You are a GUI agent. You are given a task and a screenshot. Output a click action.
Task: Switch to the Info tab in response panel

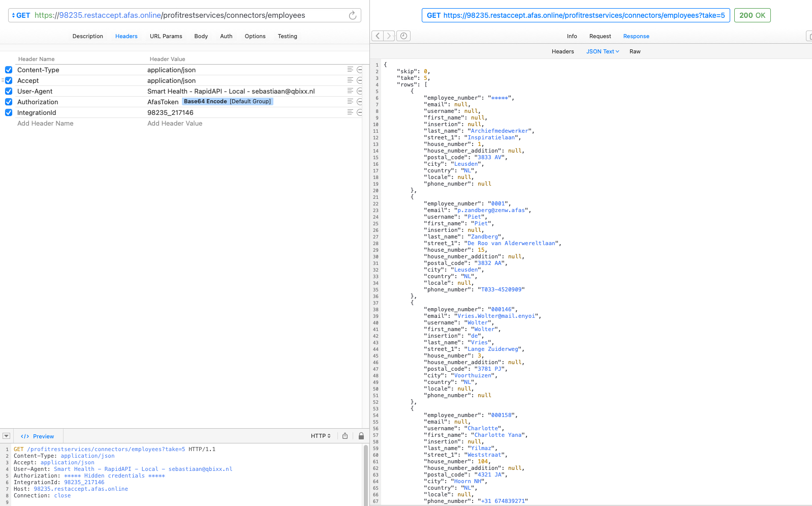tap(572, 36)
